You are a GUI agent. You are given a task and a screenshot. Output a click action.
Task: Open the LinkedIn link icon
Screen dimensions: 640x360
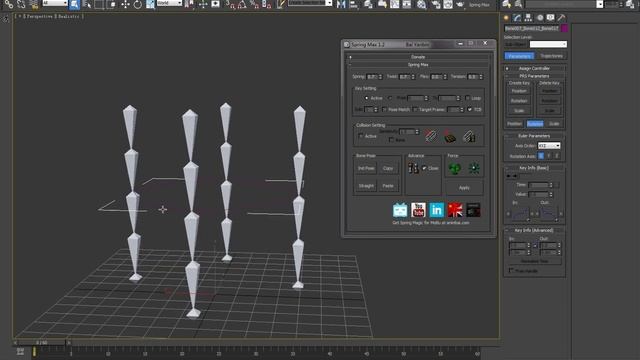[437, 210]
